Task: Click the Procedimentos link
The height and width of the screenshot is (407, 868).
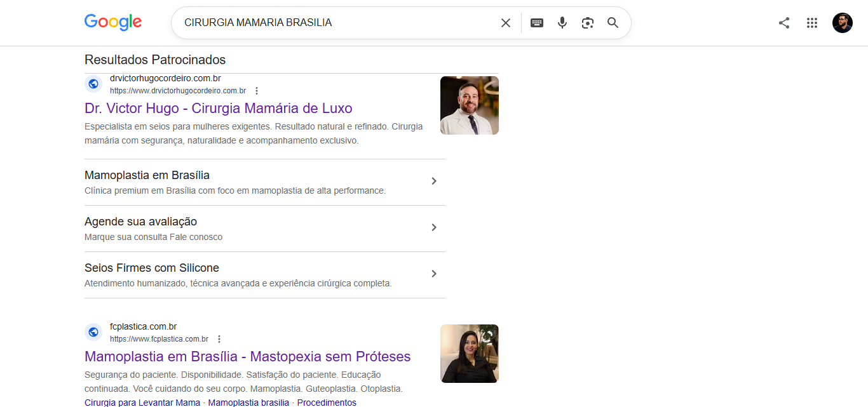Action: point(327,403)
